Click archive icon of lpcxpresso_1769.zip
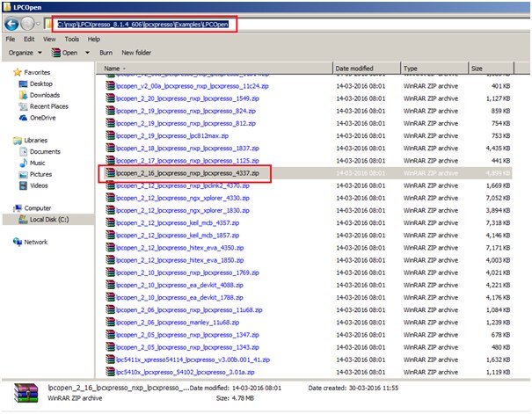The image size is (532, 414). click(110, 272)
